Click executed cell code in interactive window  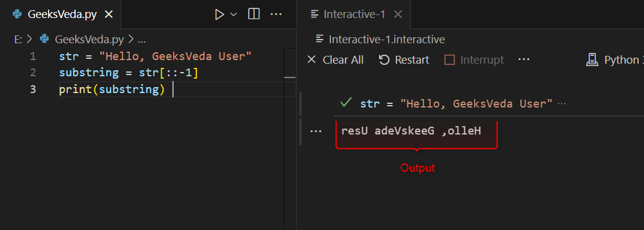456,103
